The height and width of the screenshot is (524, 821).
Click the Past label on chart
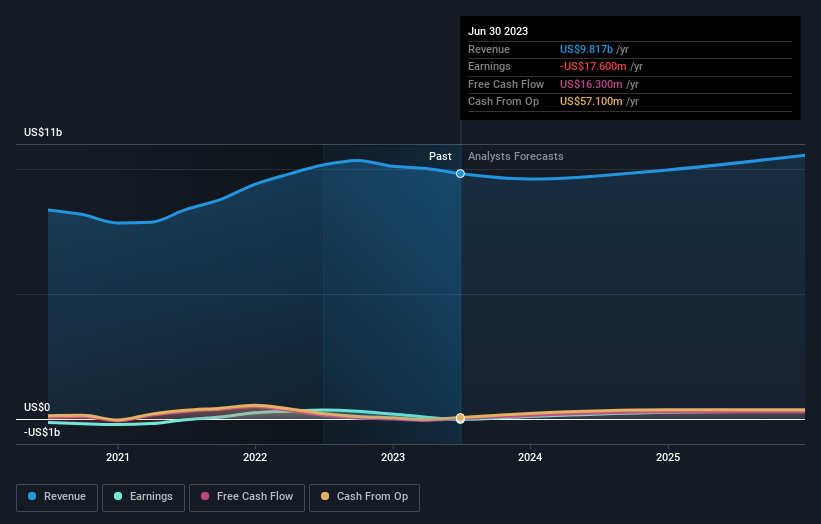click(x=440, y=156)
